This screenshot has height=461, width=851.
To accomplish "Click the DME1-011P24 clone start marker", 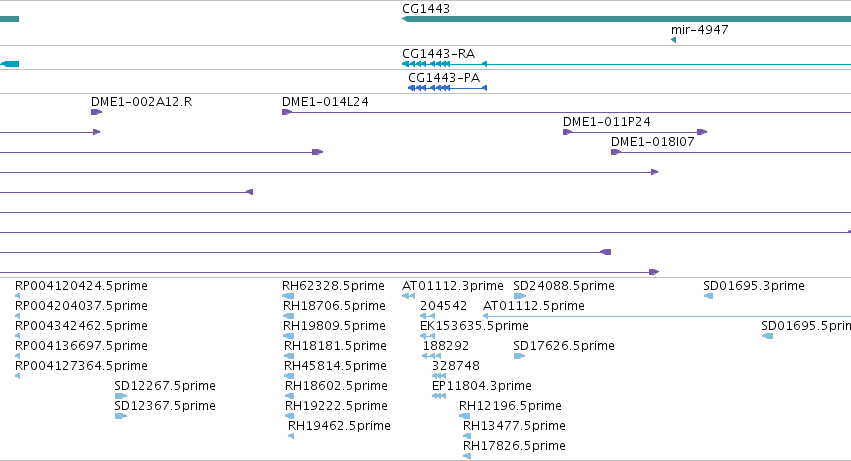I will click(x=568, y=132).
